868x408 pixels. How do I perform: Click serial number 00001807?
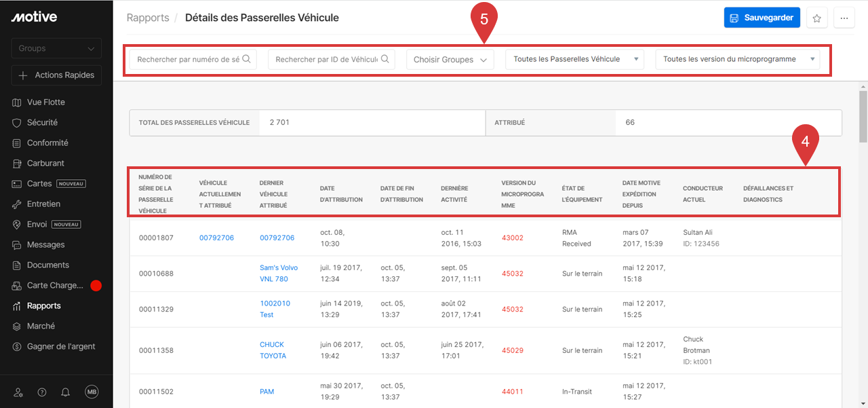coord(156,238)
